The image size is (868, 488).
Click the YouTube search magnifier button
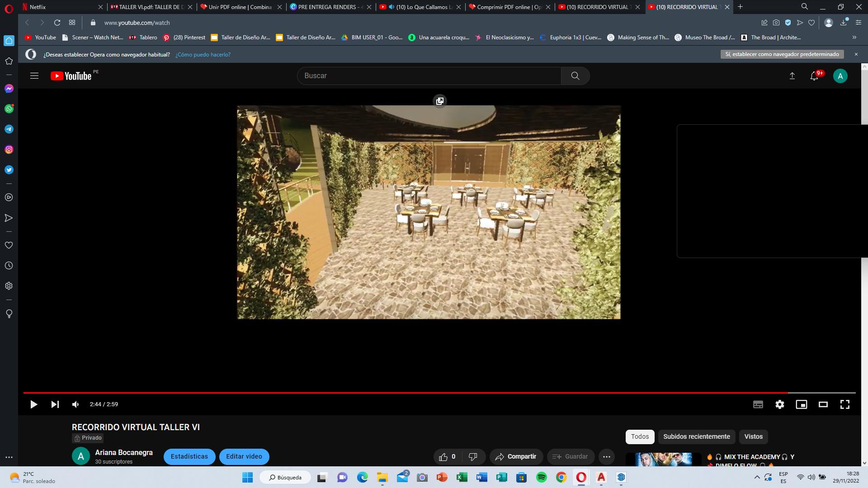click(x=575, y=76)
